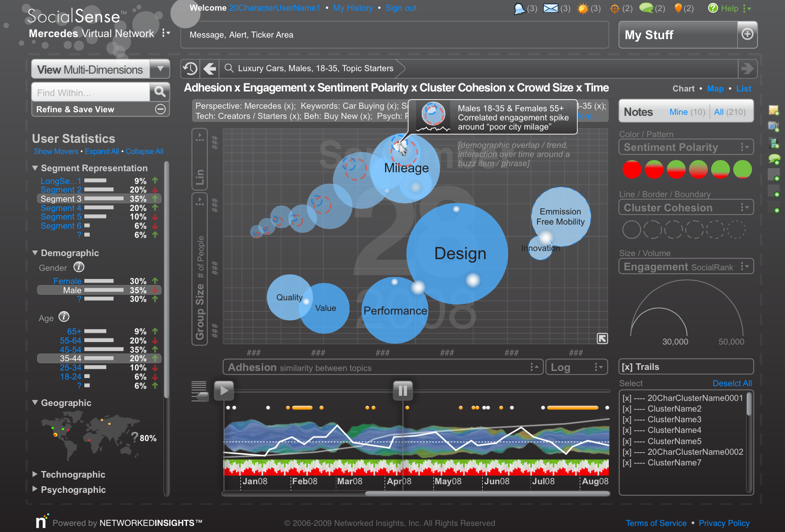Open the Adhesion axis dropdown
Screen dimensions: 785x532
pyautogui.click(x=534, y=367)
